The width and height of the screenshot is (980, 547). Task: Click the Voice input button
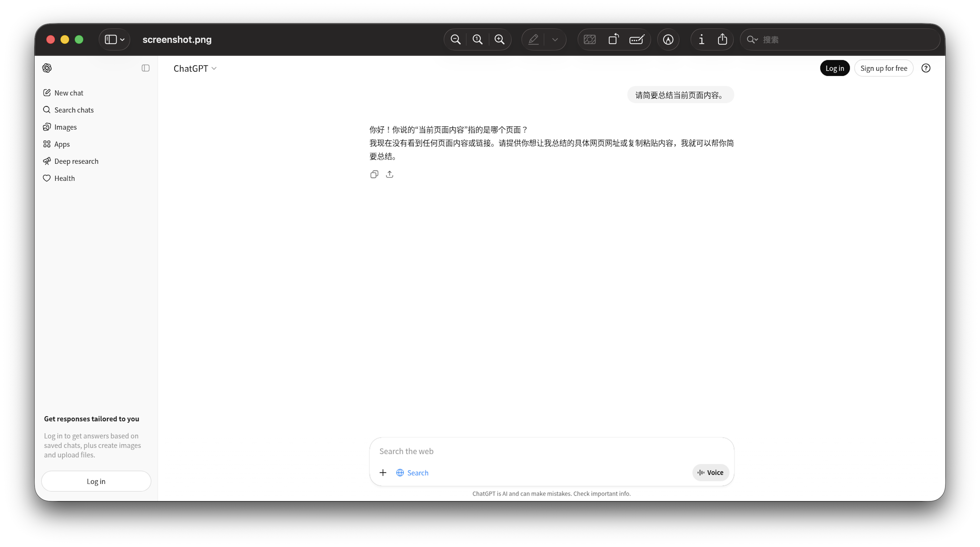tap(711, 472)
